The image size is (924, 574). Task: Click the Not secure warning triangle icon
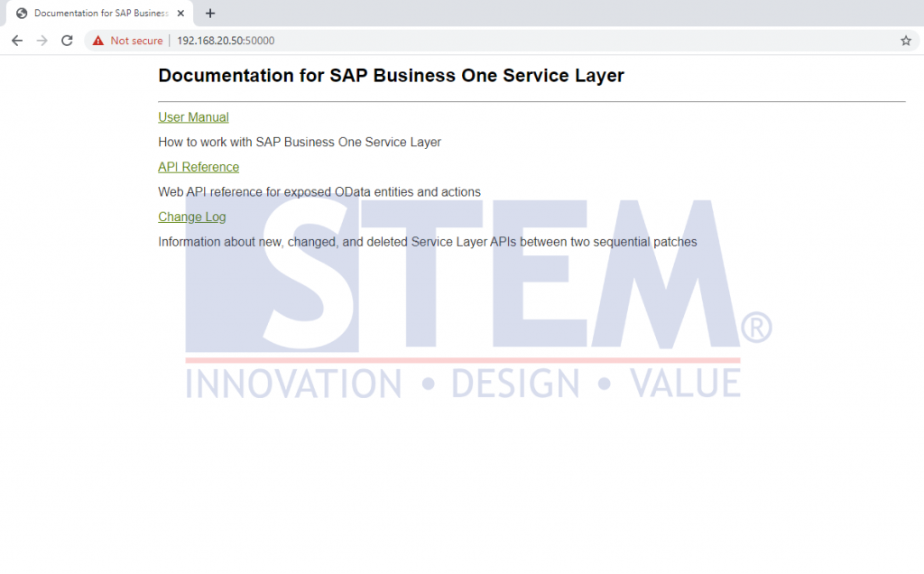point(97,41)
